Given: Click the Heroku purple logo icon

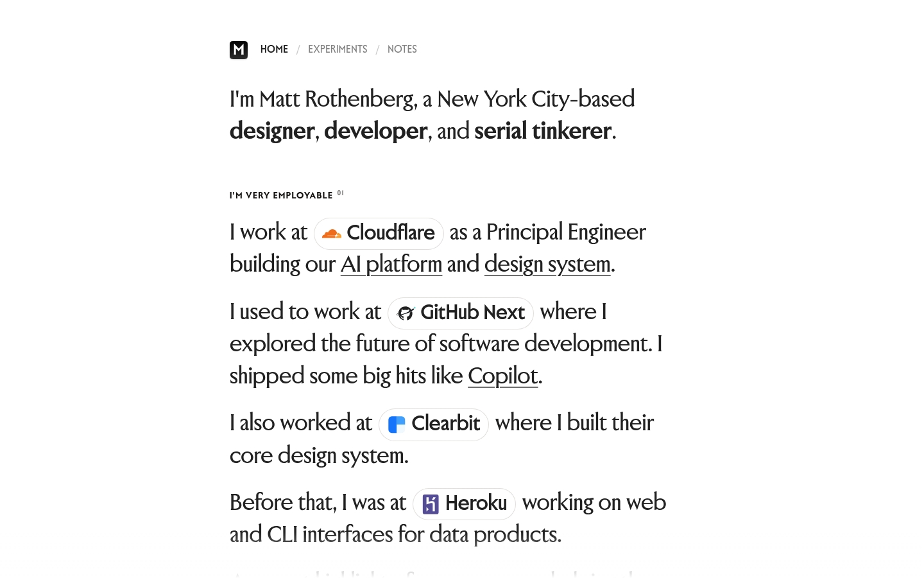Looking at the screenshot, I should [431, 504].
